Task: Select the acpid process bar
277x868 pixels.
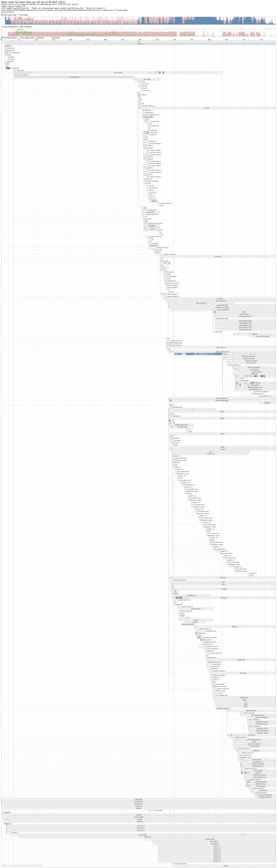Action: [223, 449]
